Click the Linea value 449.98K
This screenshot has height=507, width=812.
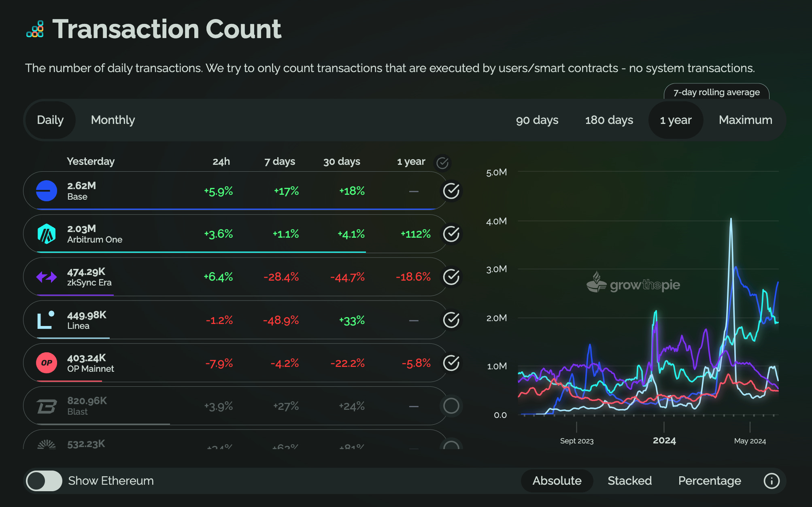[x=87, y=315]
